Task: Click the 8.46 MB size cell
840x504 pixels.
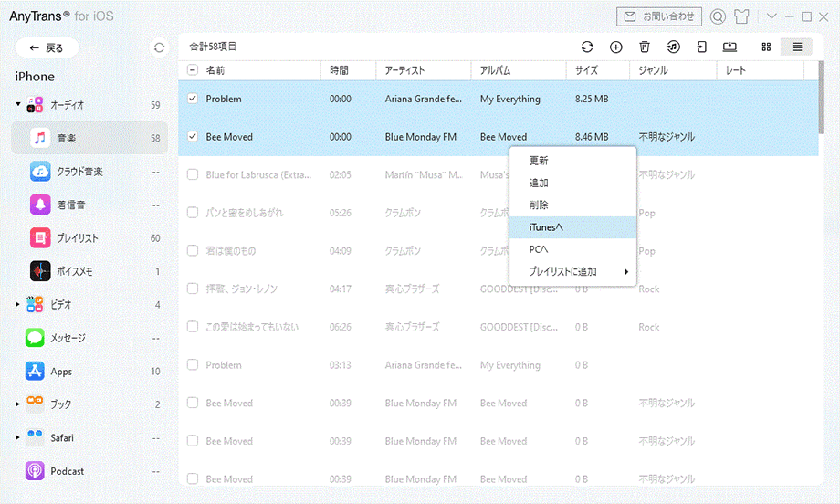Action: [592, 137]
